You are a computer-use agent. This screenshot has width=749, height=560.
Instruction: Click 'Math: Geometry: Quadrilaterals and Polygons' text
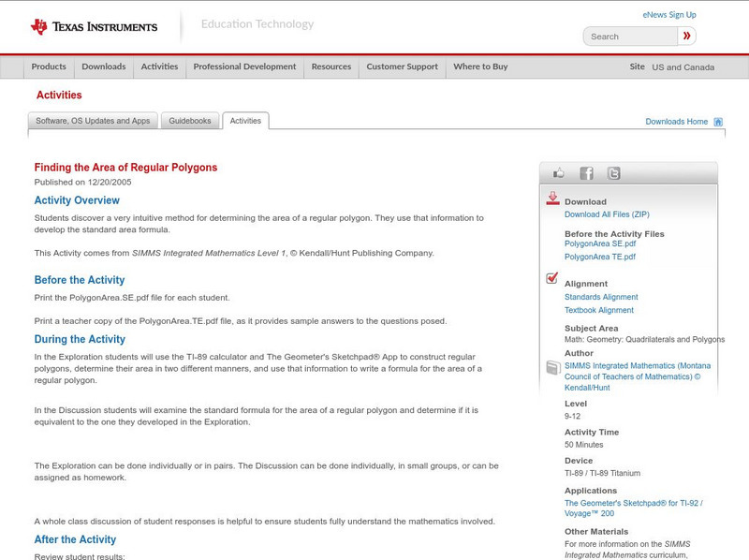[644, 339]
